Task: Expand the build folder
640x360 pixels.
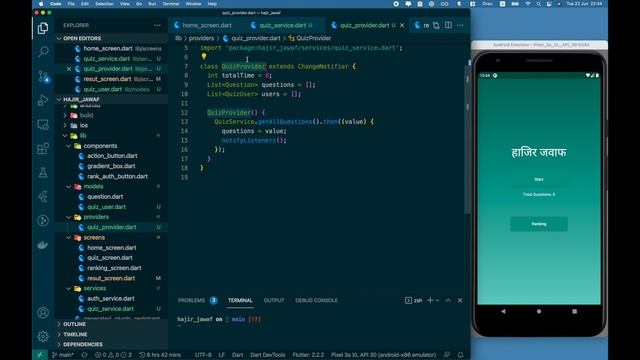Action: point(86,115)
